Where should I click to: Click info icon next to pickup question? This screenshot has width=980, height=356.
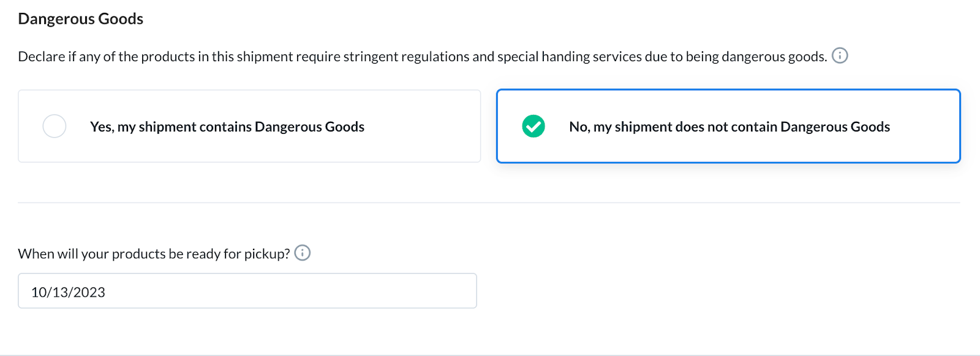coord(303,253)
